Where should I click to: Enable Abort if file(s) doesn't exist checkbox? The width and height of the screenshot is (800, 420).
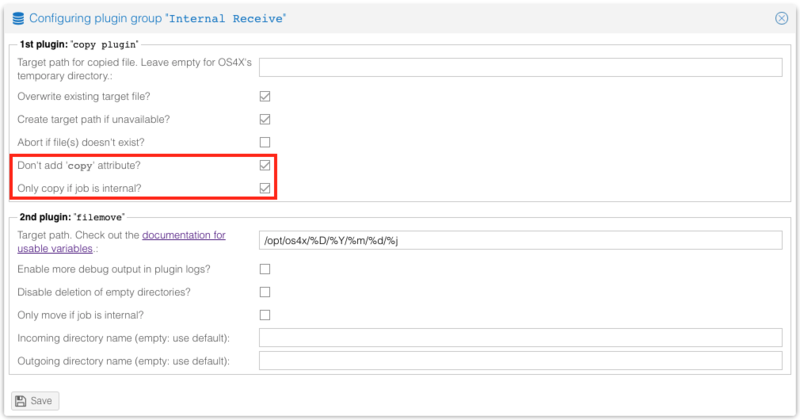click(x=265, y=142)
